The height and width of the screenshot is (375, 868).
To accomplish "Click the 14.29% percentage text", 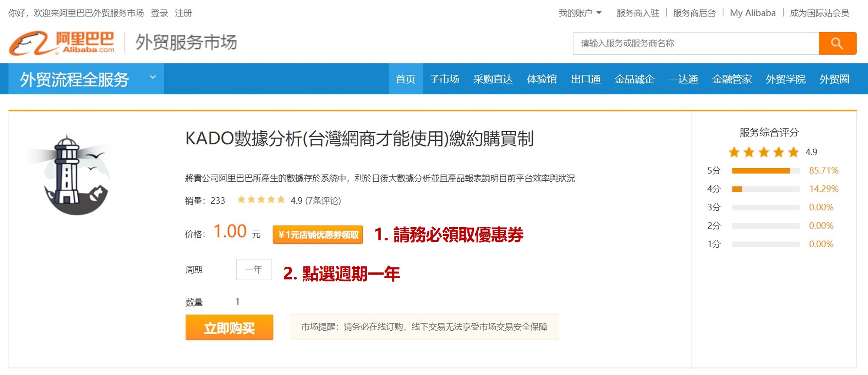I will click(823, 189).
